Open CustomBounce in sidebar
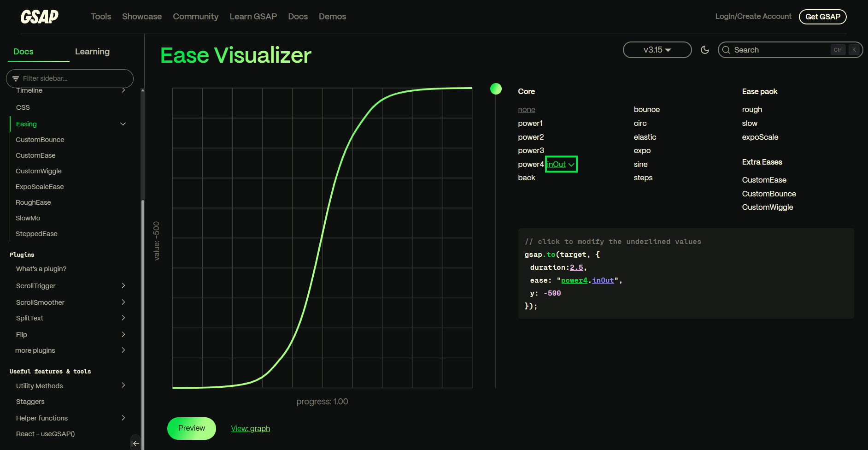 pos(40,140)
